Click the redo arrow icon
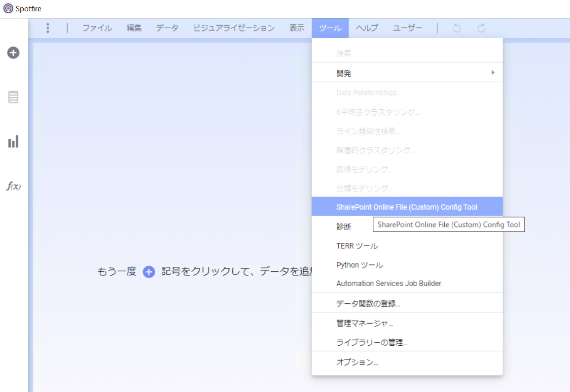This screenshot has width=570, height=392. click(481, 28)
